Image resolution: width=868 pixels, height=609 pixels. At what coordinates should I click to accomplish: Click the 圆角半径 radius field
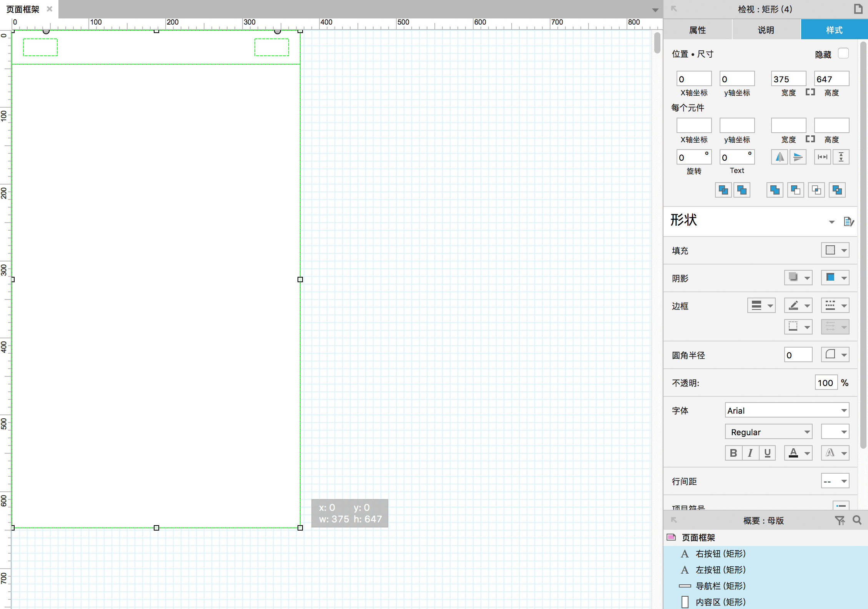(x=798, y=354)
